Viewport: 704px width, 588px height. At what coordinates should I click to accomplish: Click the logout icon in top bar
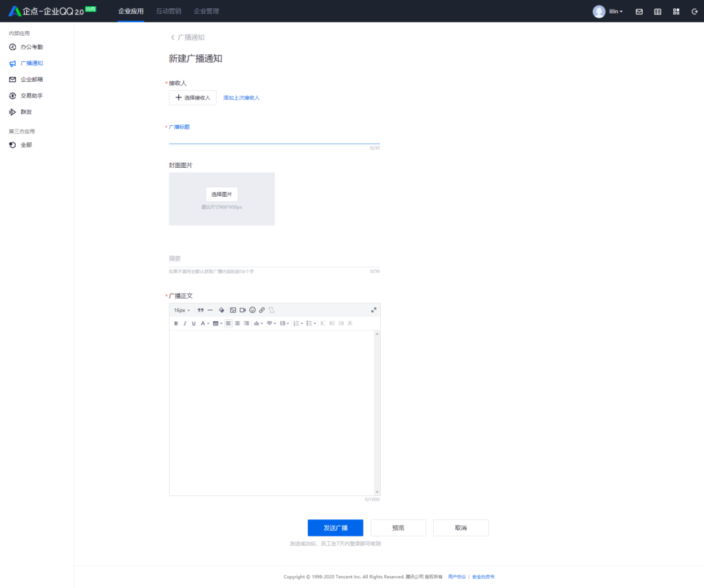[694, 12]
